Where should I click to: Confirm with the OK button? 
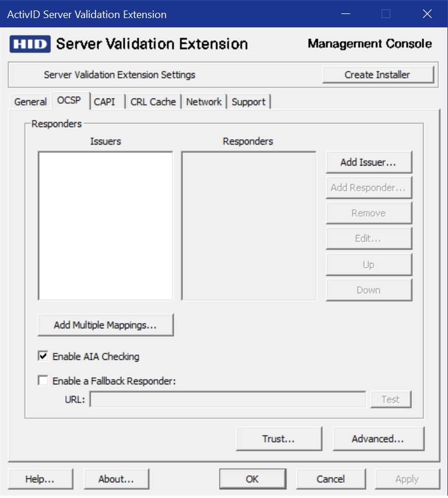pos(253,479)
